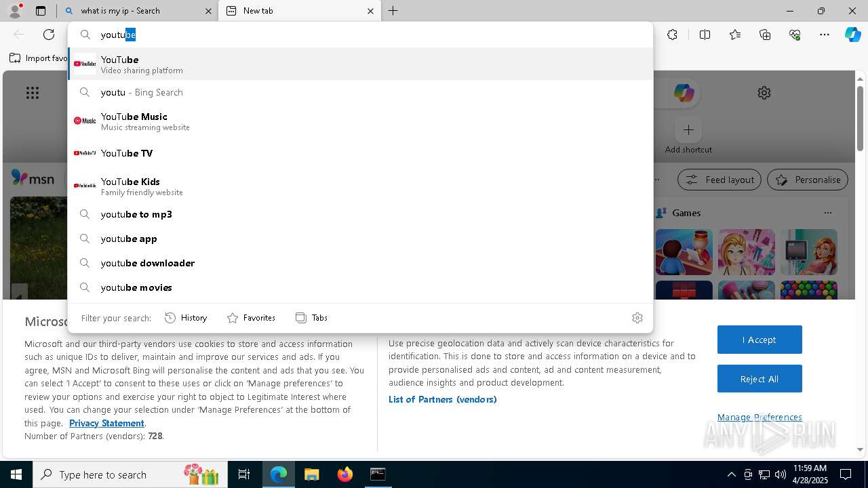The image size is (868, 488).
Task: Select the 'youtu - Bing Search' suggestion
Action: pos(360,92)
